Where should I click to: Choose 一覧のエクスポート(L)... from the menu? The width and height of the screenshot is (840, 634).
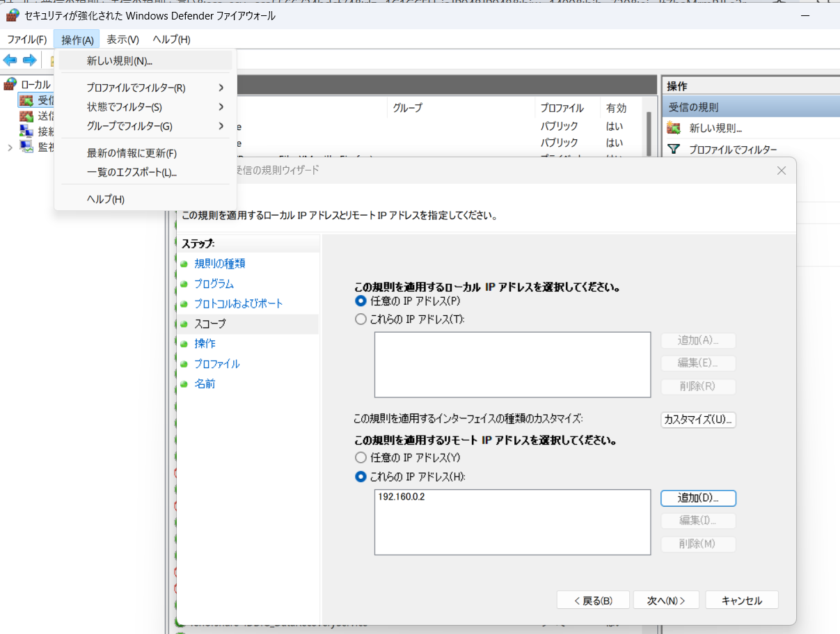click(145, 172)
